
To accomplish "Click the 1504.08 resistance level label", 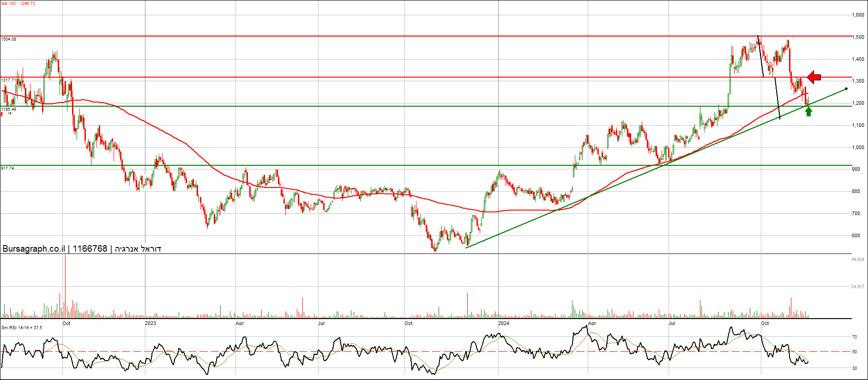I will pyautogui.click(x=9, y=39).
